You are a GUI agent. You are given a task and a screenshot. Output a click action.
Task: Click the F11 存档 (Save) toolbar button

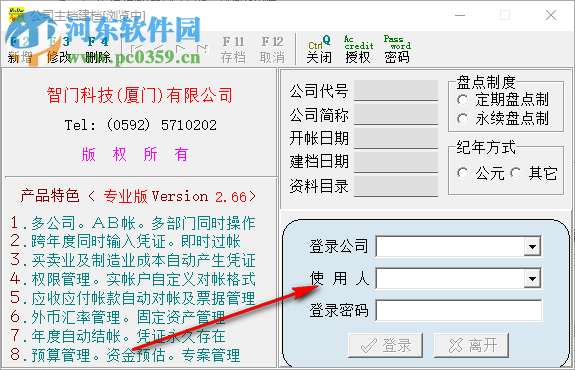click(233, 50)
